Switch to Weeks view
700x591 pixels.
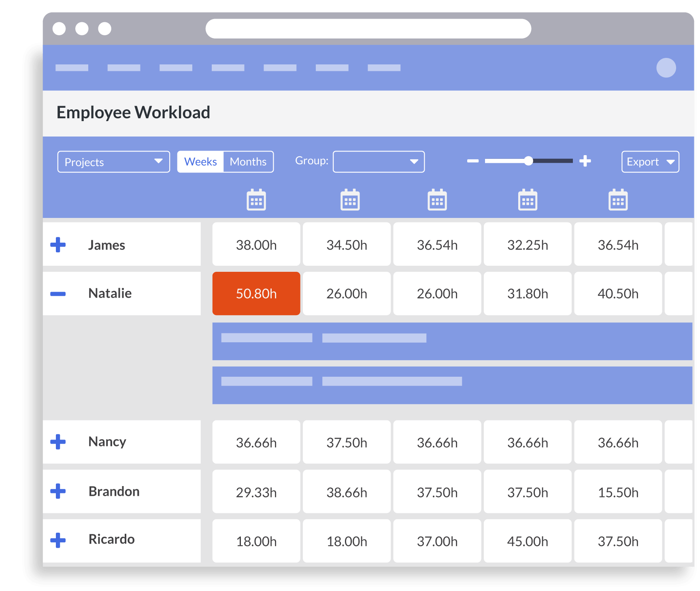[x=200, y=162]
